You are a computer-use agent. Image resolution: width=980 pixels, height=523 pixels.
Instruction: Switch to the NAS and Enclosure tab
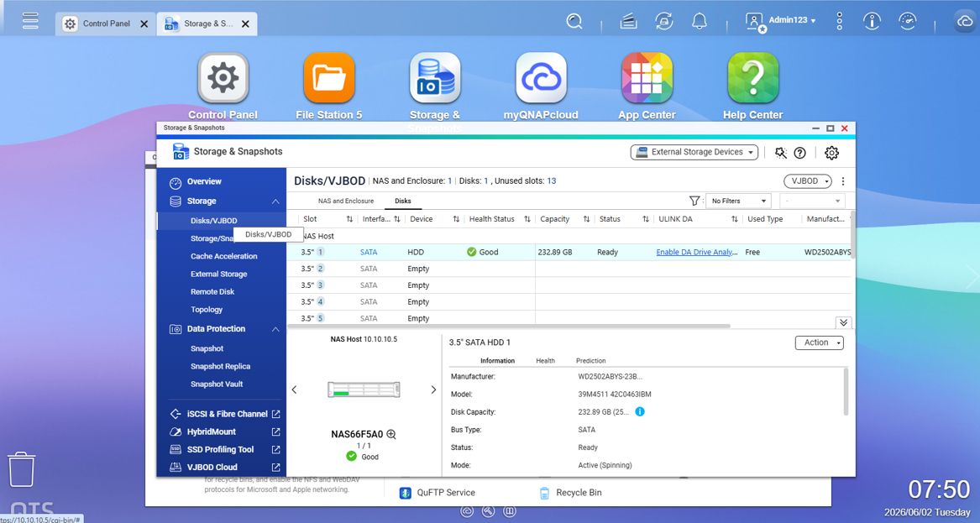[346, 201]
